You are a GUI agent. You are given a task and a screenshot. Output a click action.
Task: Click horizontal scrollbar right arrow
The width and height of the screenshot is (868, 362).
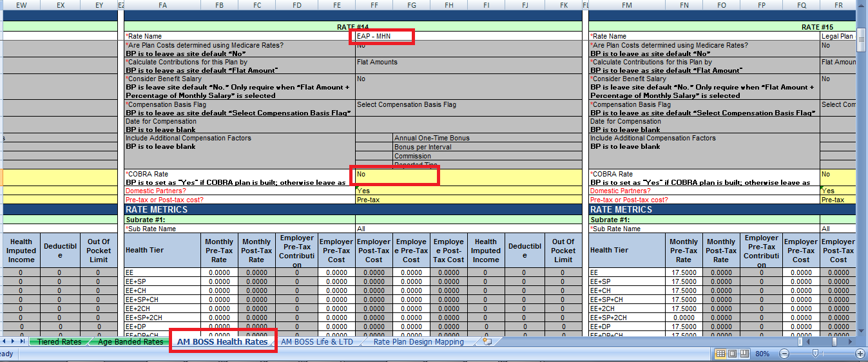[x=851, y=342]
